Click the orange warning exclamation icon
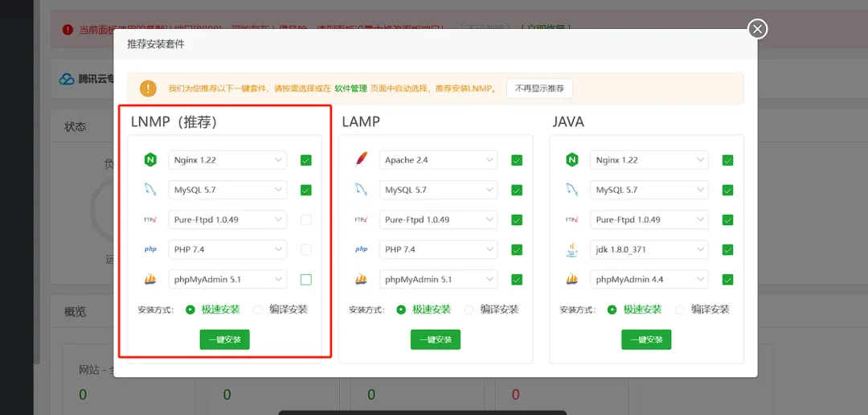Screen dimensions: 868x415 148,88
